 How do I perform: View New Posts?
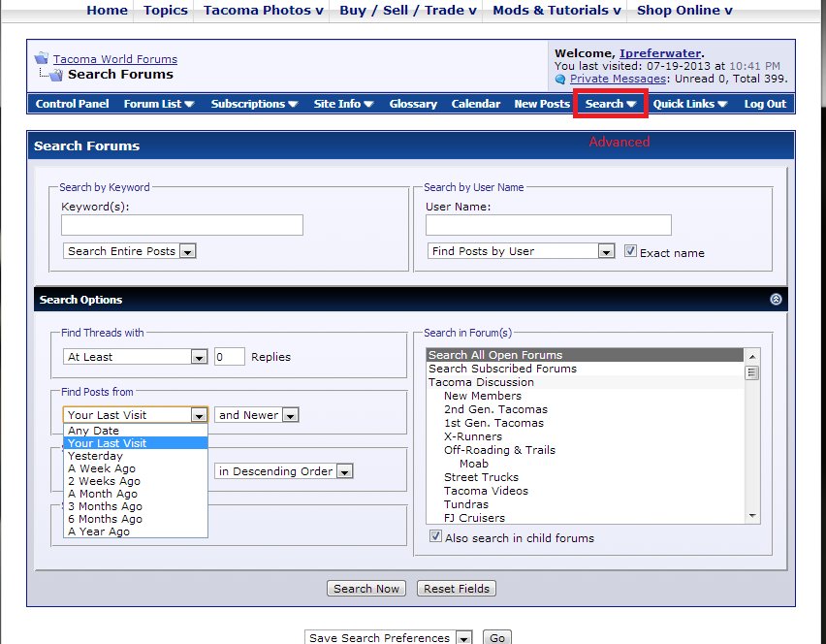542,104
